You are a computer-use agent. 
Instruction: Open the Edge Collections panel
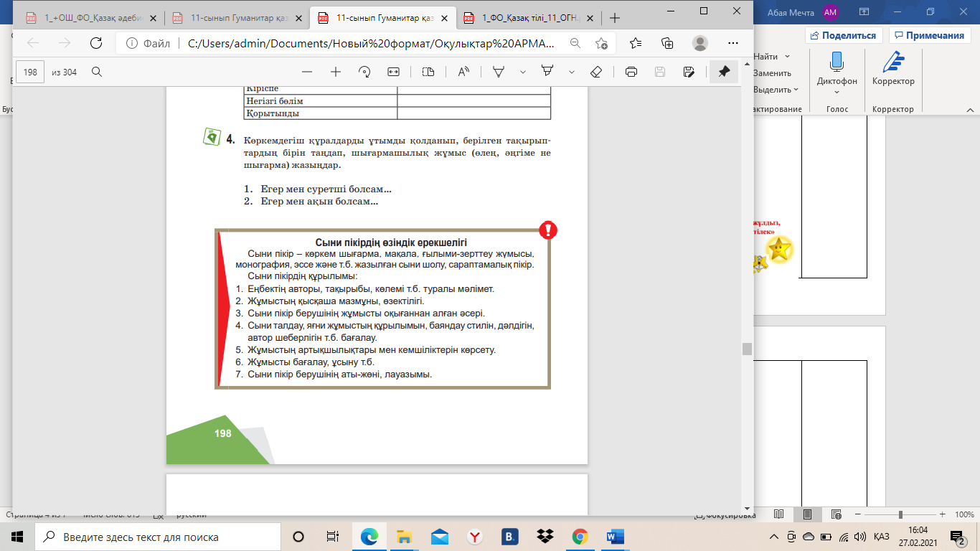tap(667, 43)
